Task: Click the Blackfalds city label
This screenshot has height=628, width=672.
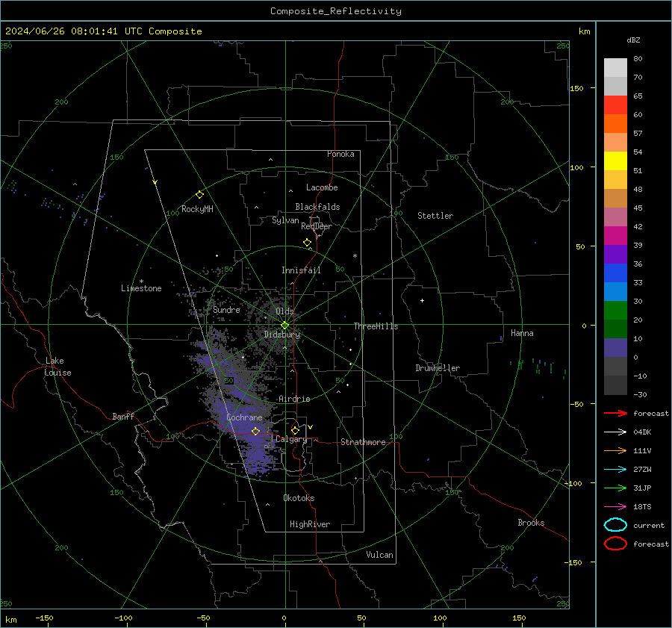Action: (x=317, y=207)
